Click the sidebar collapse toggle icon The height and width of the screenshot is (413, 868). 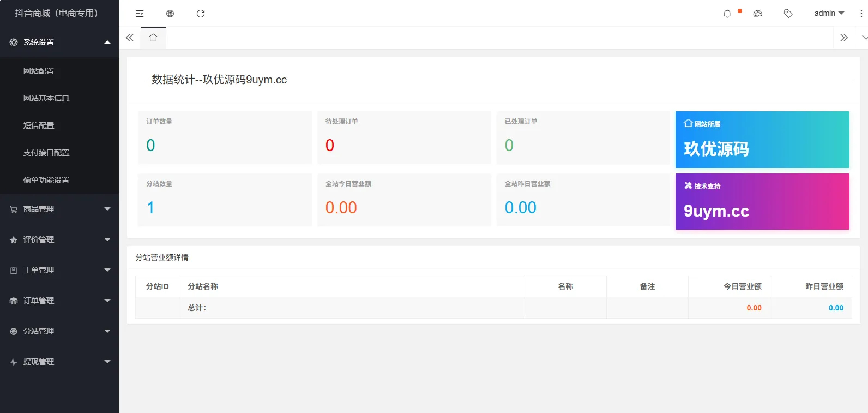tap(140, 14)
